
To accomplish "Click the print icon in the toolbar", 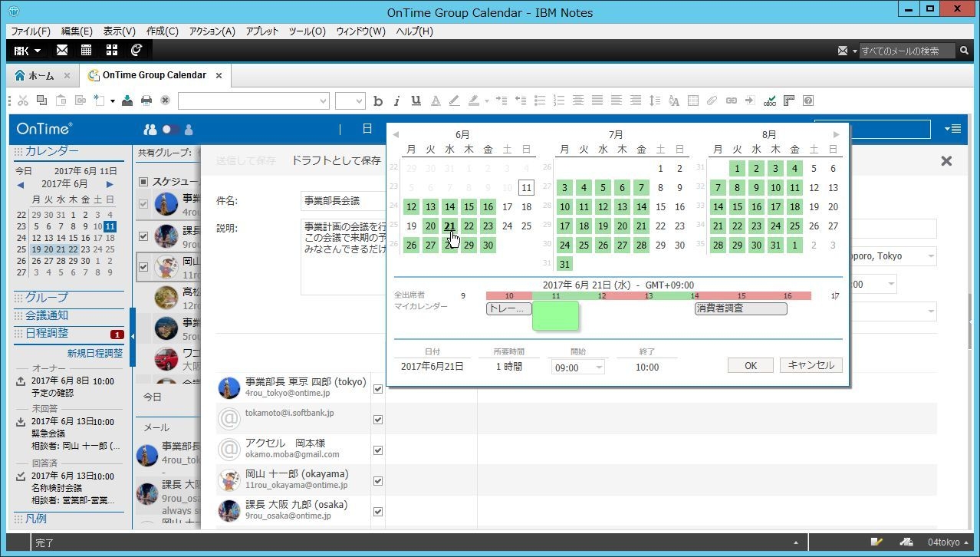I will click(146, 101).
